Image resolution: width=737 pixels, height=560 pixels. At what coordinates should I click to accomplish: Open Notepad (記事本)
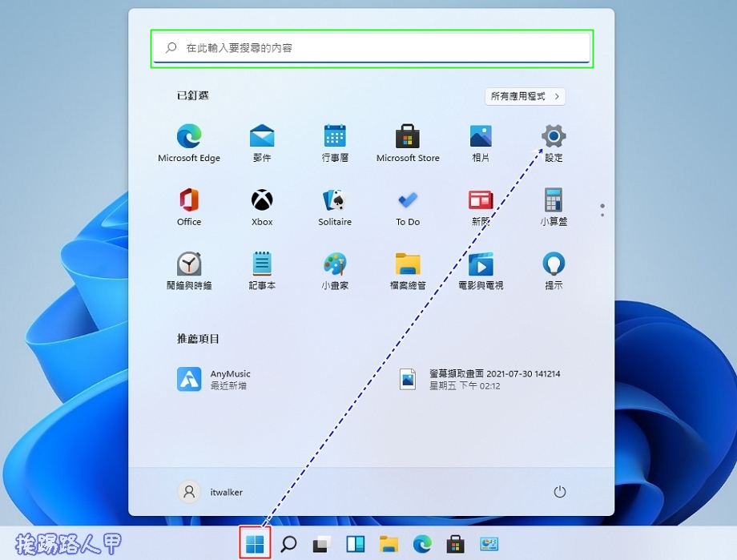pos(262,270)
